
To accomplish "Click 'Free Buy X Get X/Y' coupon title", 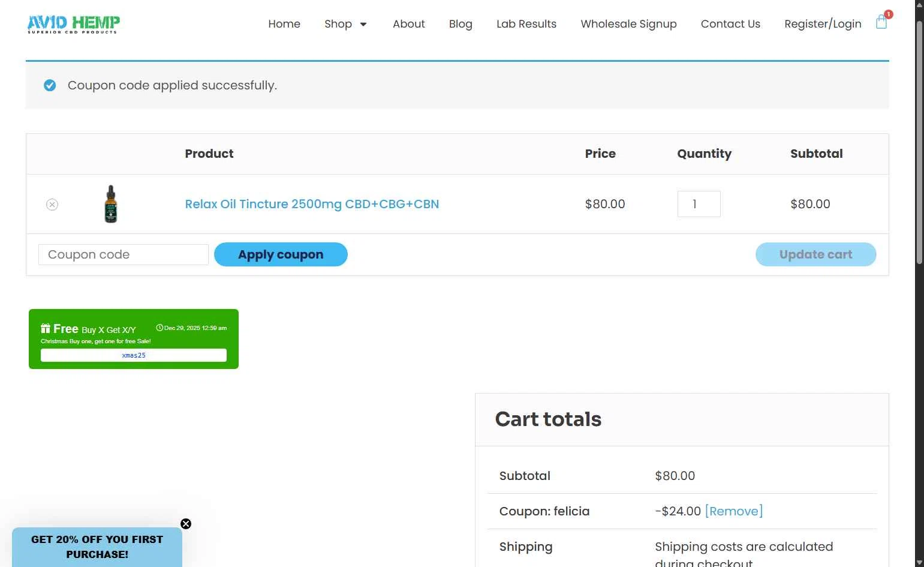I will (x=94, y=329).
